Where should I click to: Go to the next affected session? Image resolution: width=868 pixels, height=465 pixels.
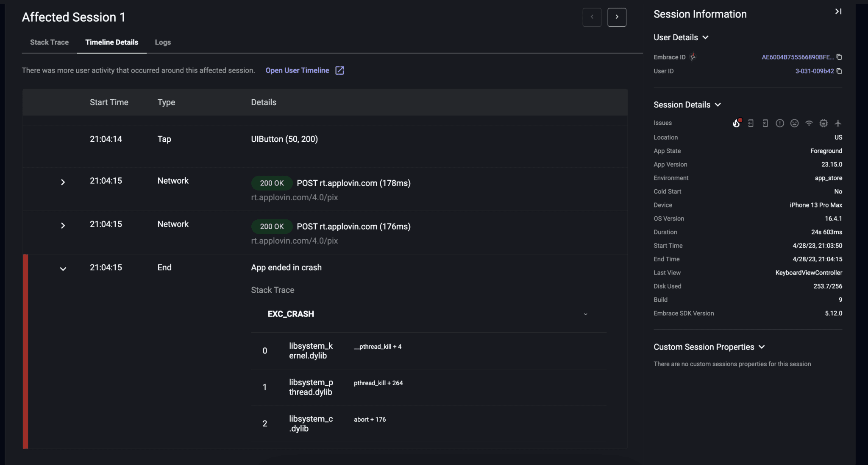tap(617, 17)
